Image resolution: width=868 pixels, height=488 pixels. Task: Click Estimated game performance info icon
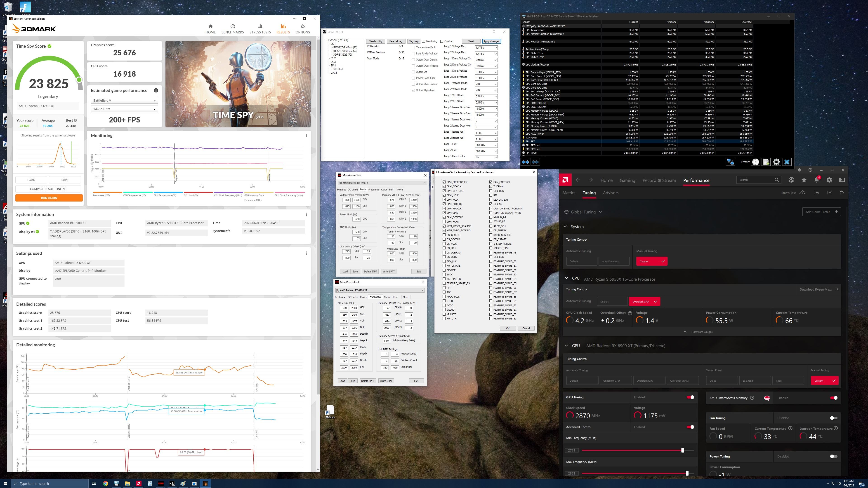click(156, 91)
